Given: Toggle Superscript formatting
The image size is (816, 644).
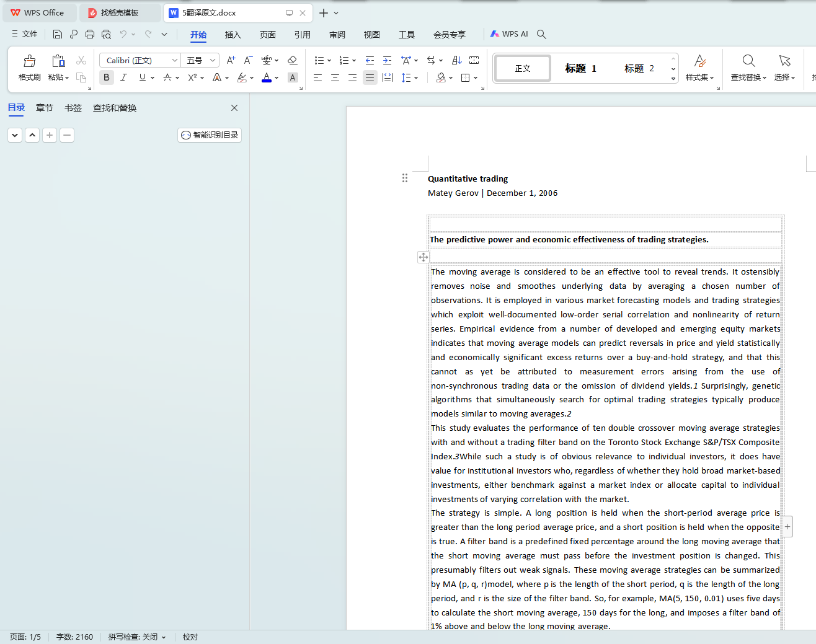Looking at the screenshot, I should pos(192,77).
